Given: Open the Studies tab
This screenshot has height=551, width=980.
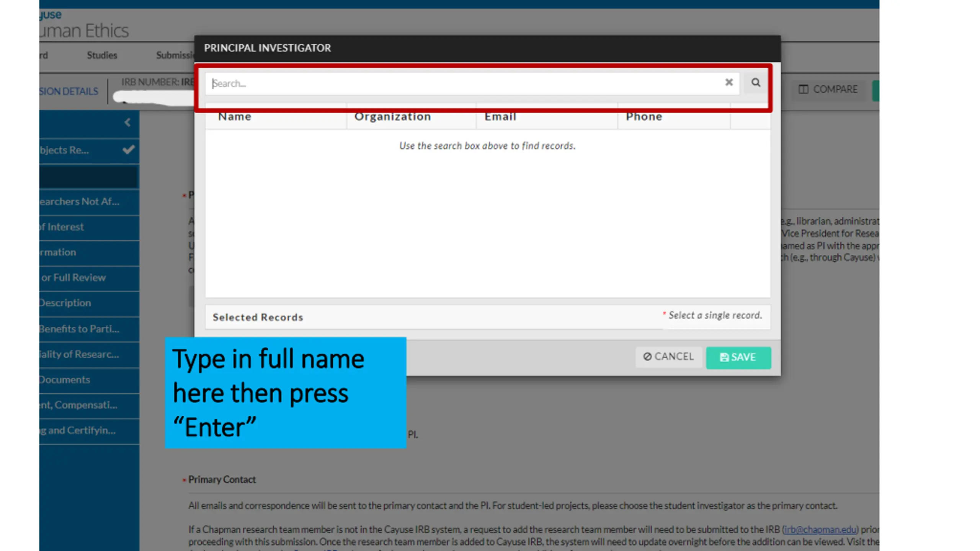Looking at the screenshot, I should [102, 55].
